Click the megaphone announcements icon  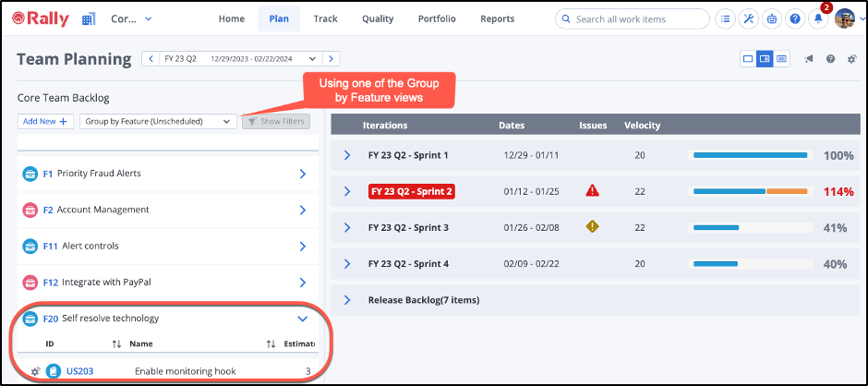809,59
